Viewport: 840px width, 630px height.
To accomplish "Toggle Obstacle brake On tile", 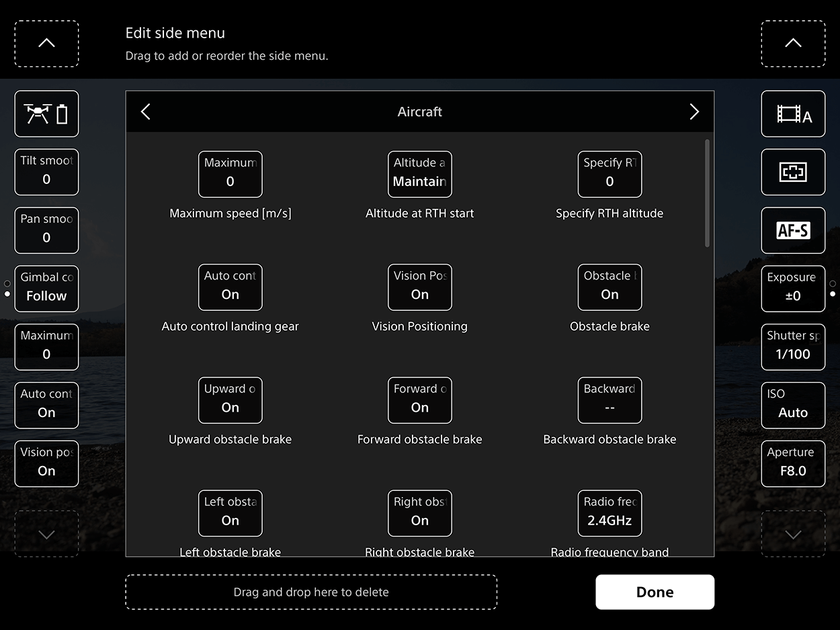I will tap(610, 287).
